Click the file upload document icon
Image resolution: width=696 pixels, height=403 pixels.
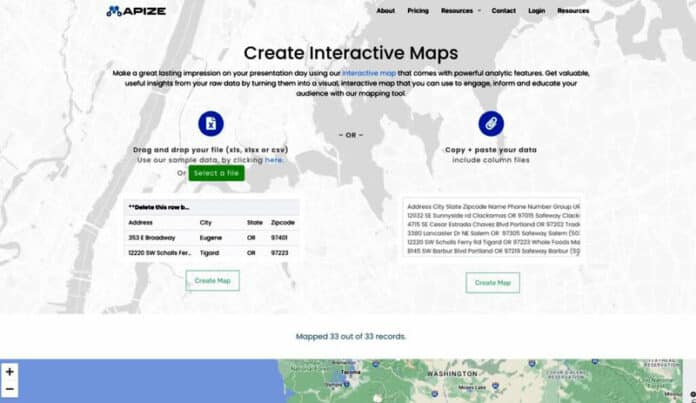point(211,123)
